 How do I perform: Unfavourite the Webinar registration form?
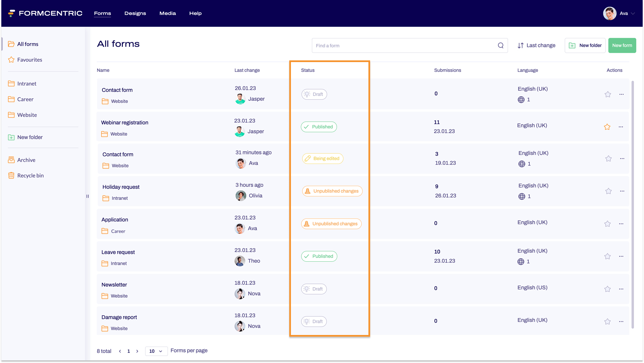point(607,127)
